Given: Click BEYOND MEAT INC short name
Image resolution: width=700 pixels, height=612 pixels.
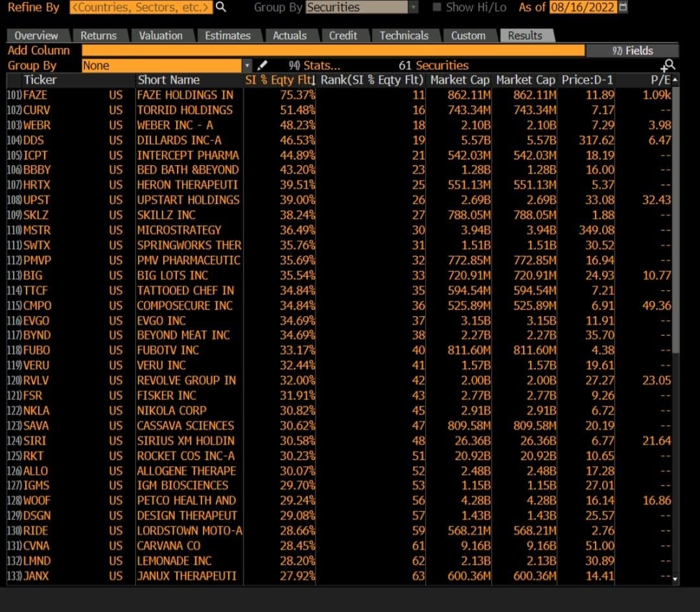Looking at the screenshot, I should 183,335.
